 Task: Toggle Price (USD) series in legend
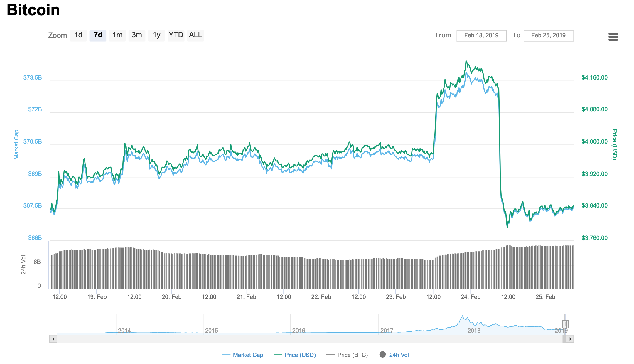295,355
